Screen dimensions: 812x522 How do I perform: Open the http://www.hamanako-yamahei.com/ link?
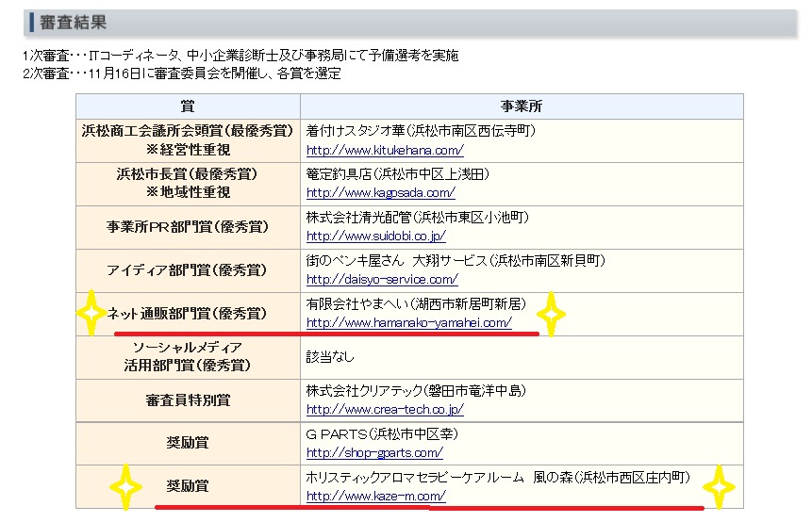click(409, 323)
